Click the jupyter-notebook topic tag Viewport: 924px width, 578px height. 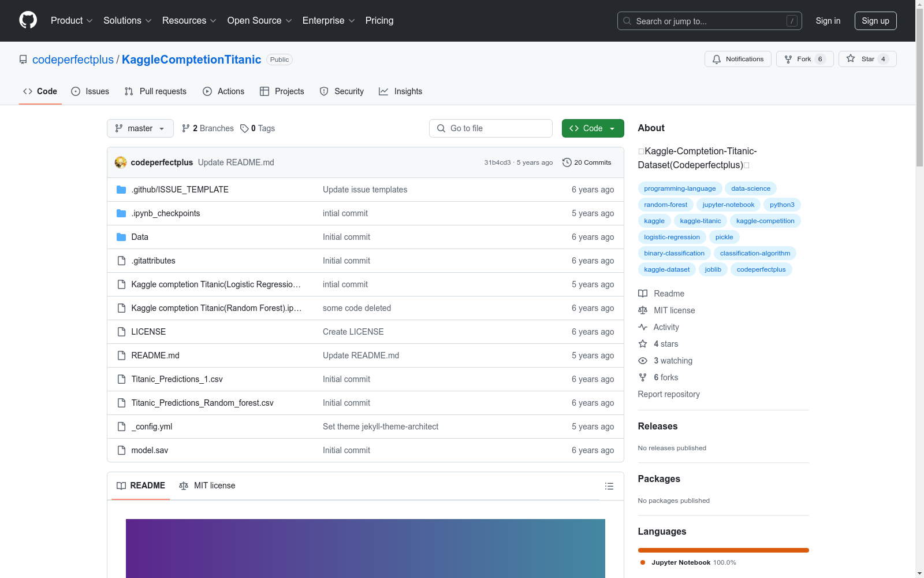[x=728, y=205]
